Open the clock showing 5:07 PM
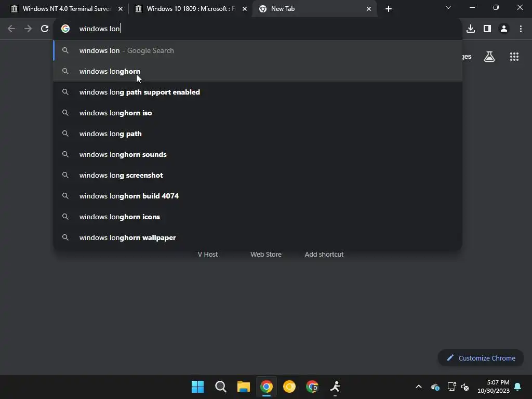 pos(494,387)
